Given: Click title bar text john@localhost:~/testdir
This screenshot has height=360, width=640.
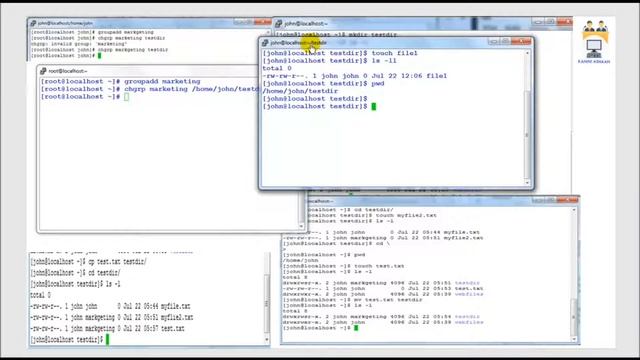Looking at the screenshot, I should click(298, 43).
